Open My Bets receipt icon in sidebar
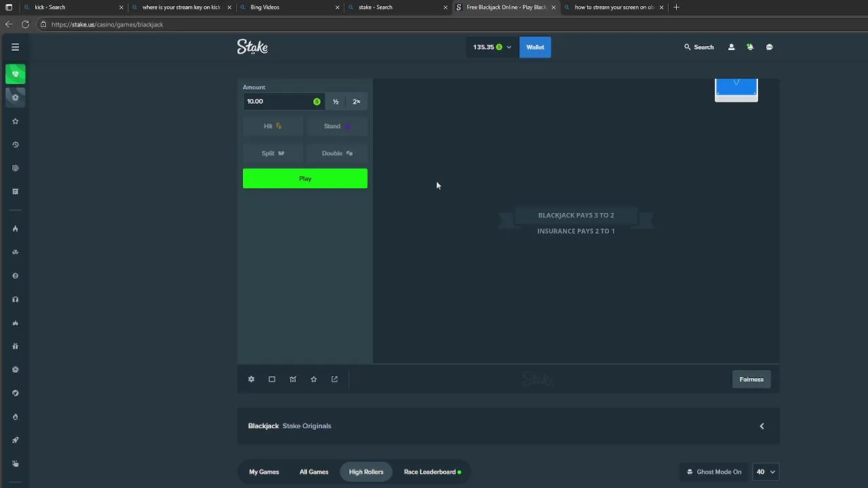This screenshot has height=488, width=868. [x=15, y=192]
